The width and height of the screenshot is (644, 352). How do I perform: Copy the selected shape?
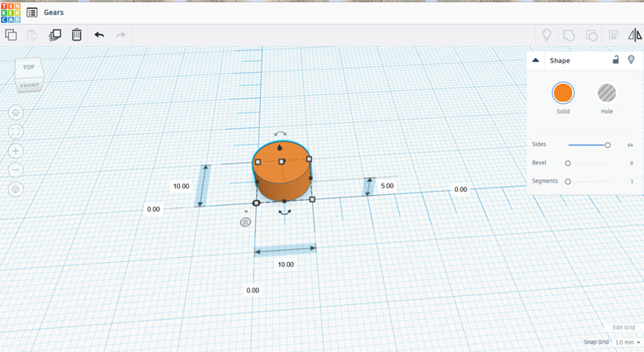tap(11, 35)
